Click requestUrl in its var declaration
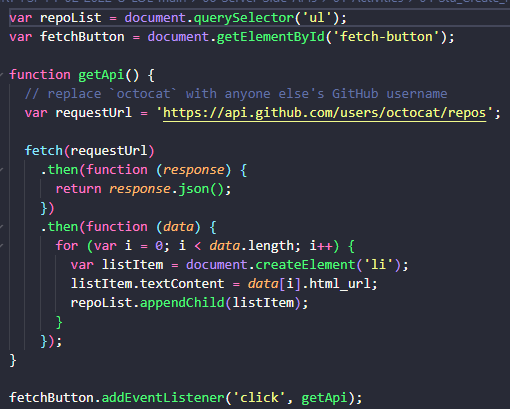This screenshot has width=510, height=409. 93,113
